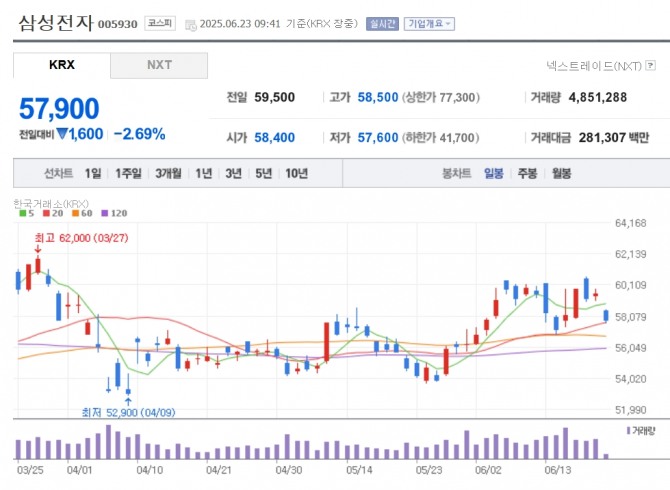The image size is (670, 490).
Task: Select the 일봉 candle chart
Action: pyautogui.click(x=494, y=173)
